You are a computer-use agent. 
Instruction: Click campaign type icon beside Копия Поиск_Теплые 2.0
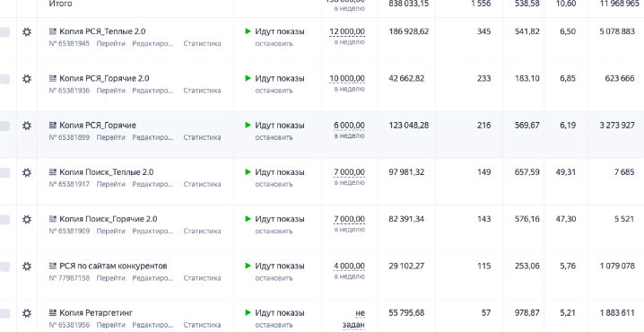(x=53, y=171)
